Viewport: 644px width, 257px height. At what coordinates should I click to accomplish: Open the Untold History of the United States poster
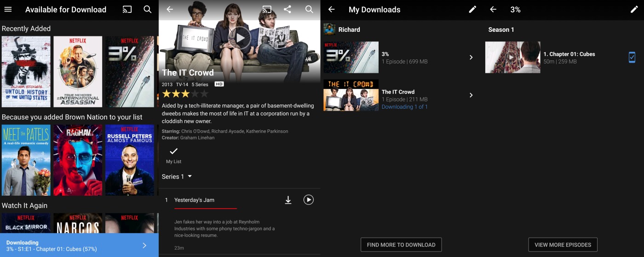26,71
